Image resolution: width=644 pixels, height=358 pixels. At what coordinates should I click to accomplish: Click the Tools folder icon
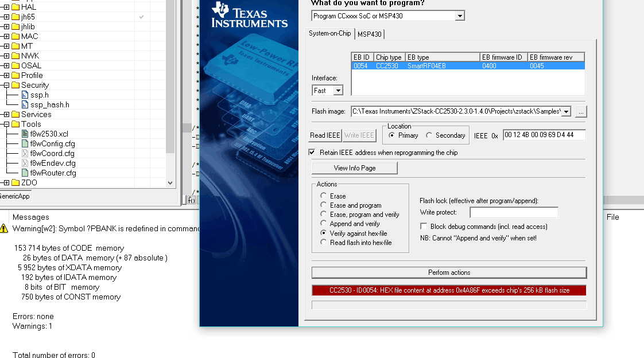point(15,124)
